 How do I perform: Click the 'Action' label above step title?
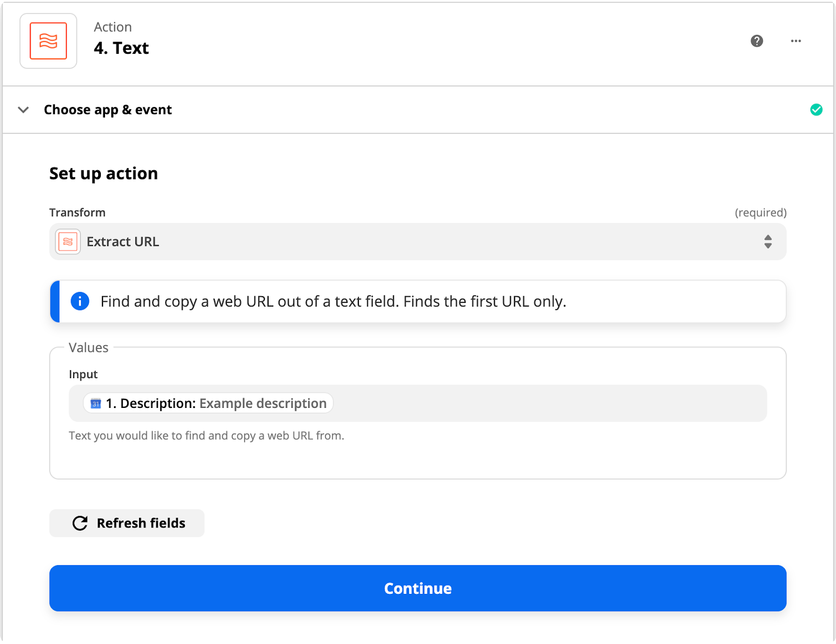coord(113,27)
